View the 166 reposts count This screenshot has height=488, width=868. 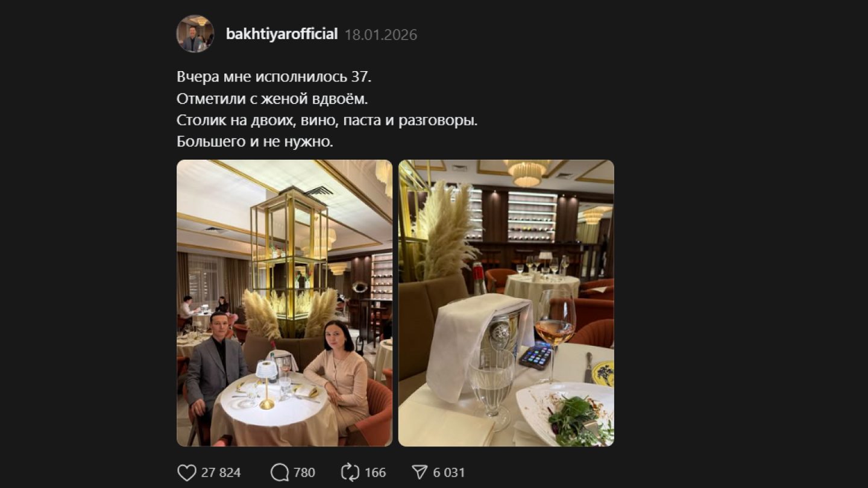click(x=375, y=472)
